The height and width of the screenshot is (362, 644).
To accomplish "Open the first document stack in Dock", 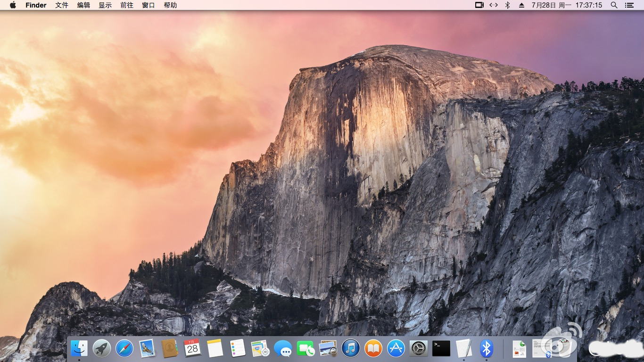I will pos(519,349).
